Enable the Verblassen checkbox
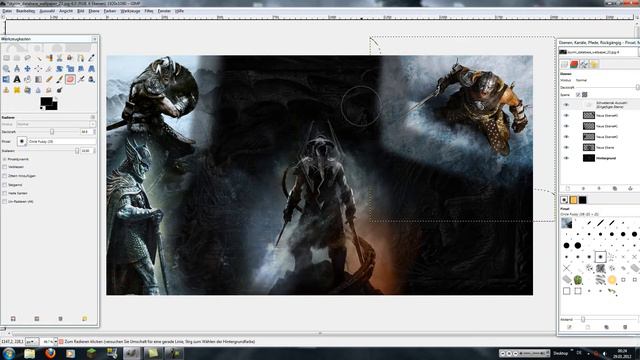 tap(4, 167)
